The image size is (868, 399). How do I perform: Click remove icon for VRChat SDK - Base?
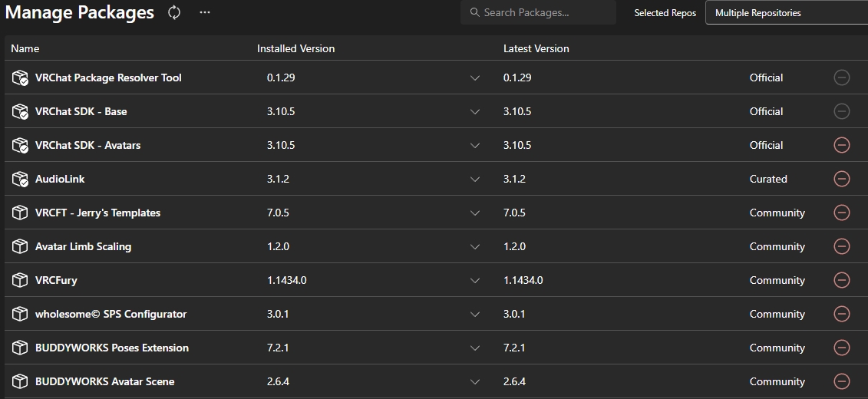[841, 111]
